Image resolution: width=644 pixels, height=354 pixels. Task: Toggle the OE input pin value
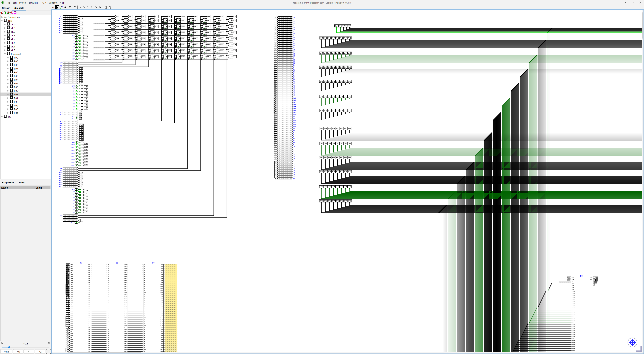point(76,118)
